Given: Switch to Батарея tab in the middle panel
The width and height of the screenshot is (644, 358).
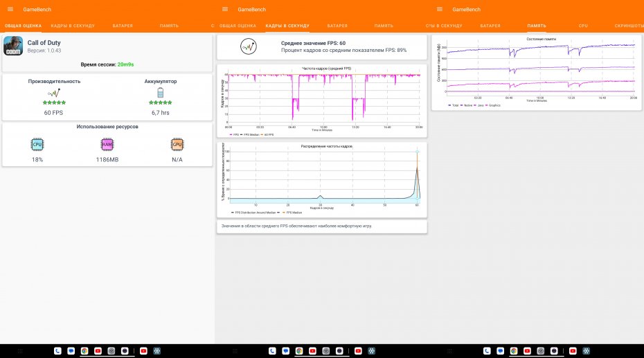Looking at the screenshot, I should [x=337, y=26].
